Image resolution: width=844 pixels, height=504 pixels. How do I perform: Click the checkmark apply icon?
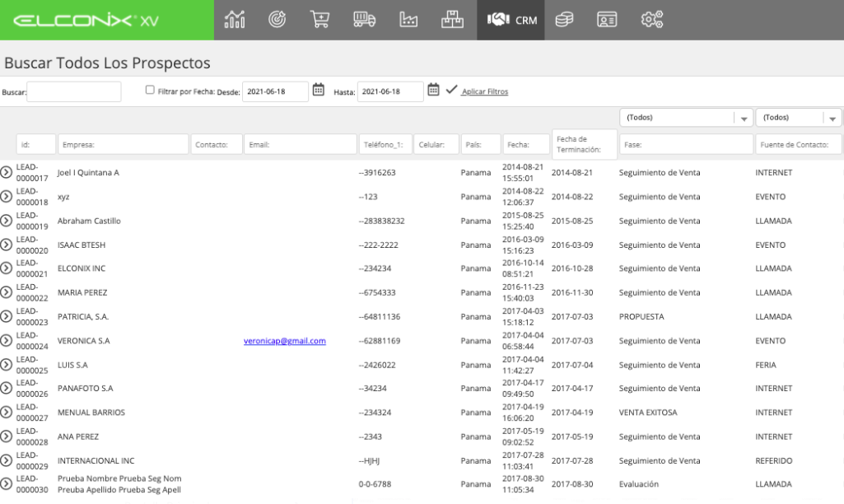tap(451, 90)
